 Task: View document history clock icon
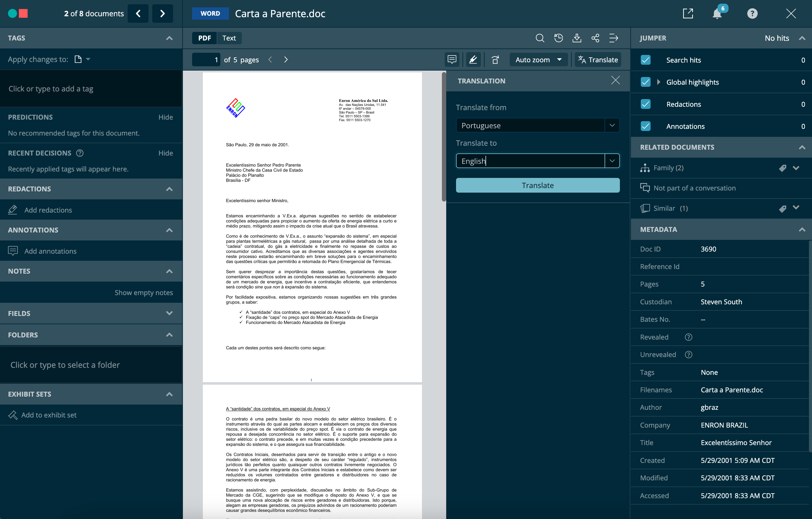559,38
